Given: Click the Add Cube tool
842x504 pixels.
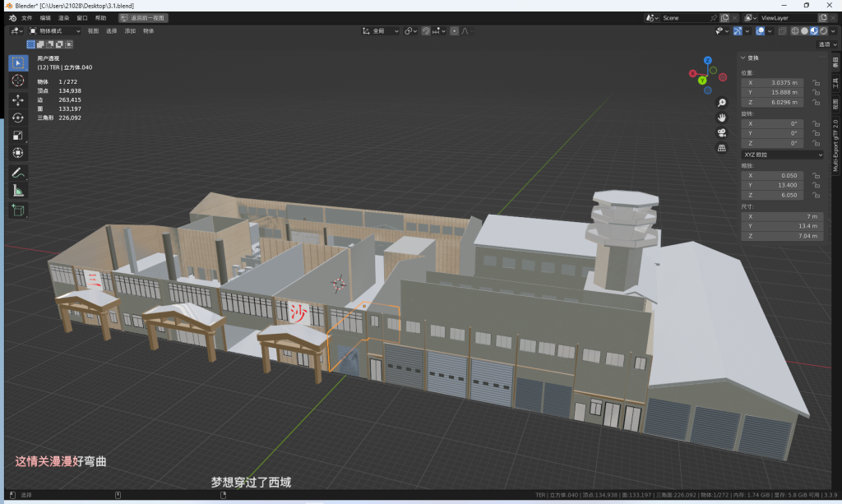Looking at the screenshot, I should [x=18, y=210].
